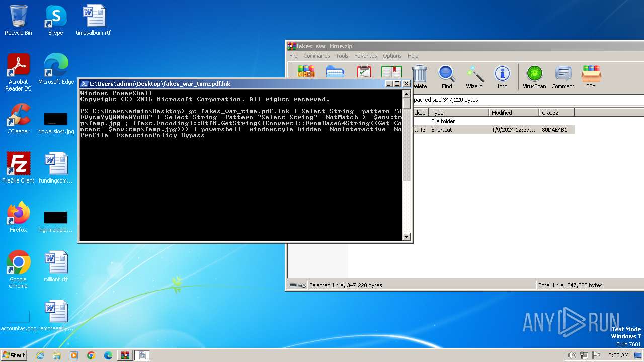Switch to WinRAR taskbar button
The image size is (644, 362).
pyautogui.click(x=125, y=355)
